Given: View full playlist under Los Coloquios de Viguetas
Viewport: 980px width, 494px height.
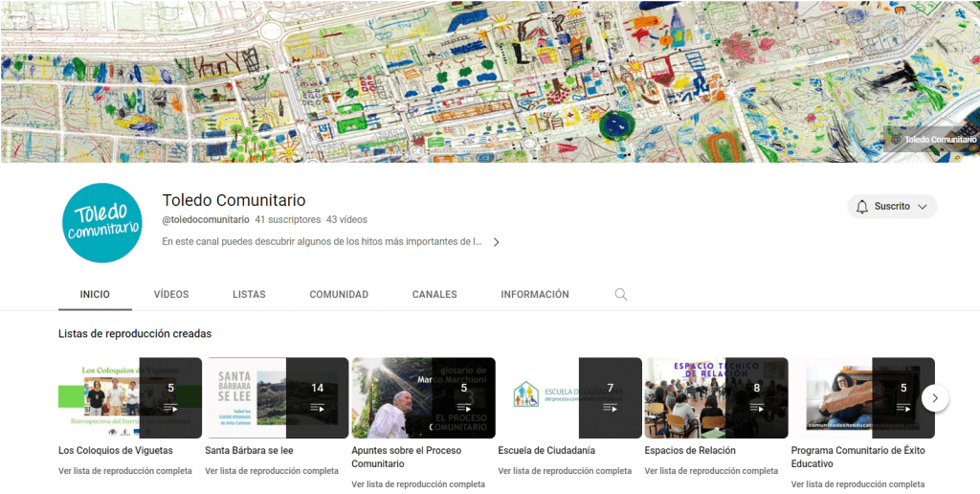Looking at the screenshot, I should click(x=125, y=471).
